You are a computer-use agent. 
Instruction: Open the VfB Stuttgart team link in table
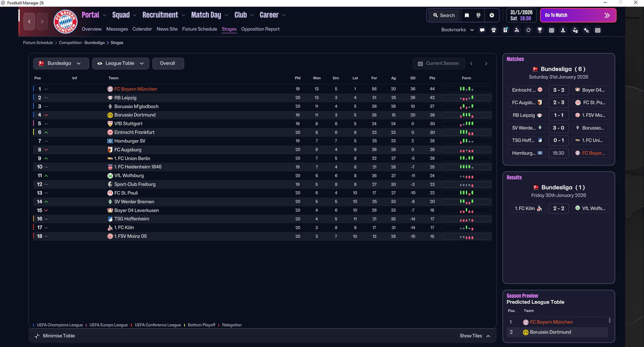point(128,124)
